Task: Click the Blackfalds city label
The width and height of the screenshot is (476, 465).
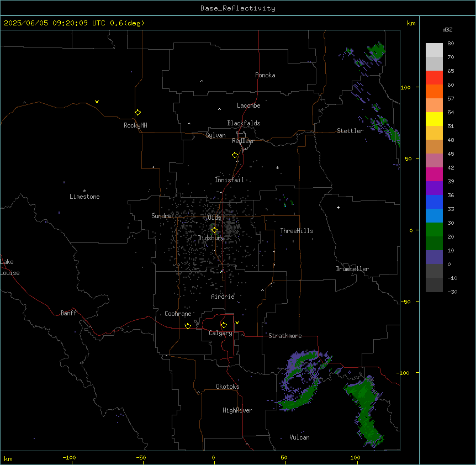Action: pyautogui.click(x=244, y=123)
